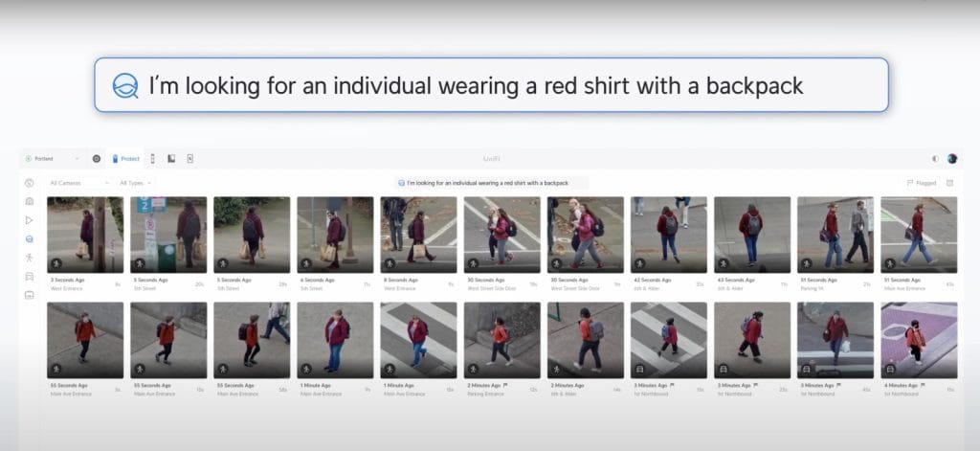Click person badge on 8 Seconds Ago thumbnail

(390, 263)
